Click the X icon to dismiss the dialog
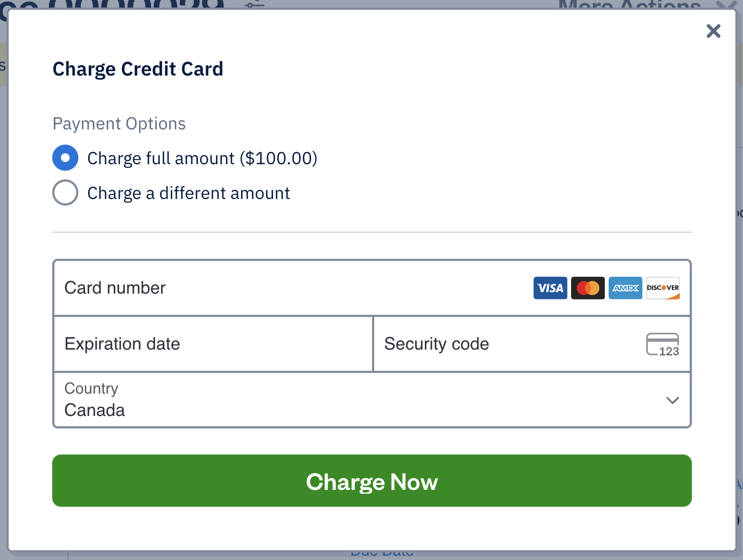The image size is (743, 560). pyautogui.click(x=713, y=31)
